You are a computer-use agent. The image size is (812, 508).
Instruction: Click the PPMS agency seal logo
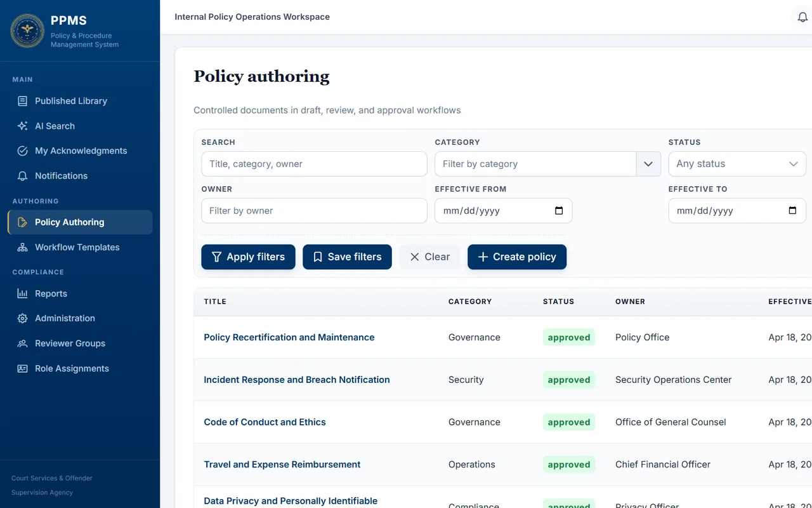click(27, 30)
